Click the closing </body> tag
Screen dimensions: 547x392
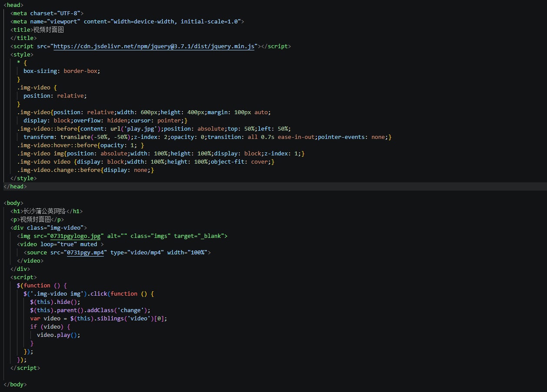click(15, 385)
